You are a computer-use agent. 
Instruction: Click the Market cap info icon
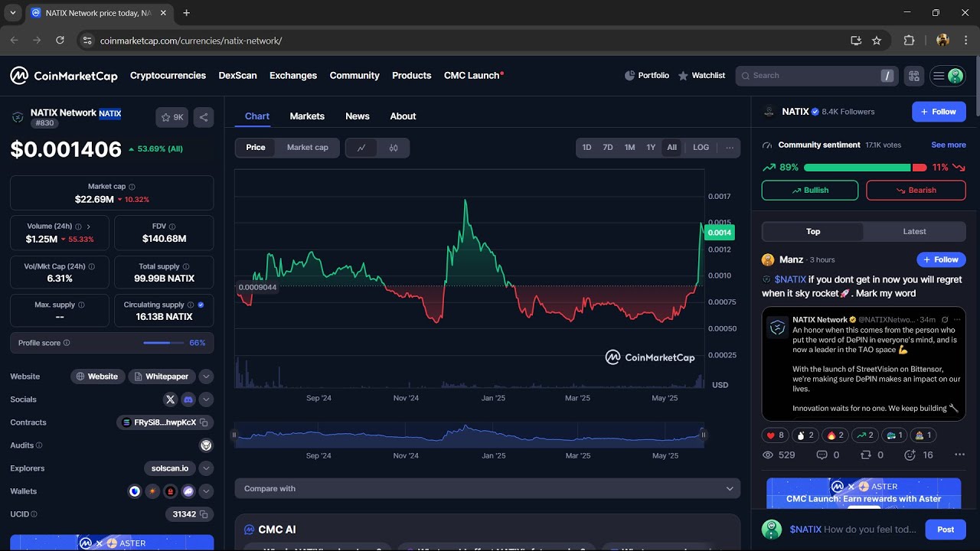[x=132, y=187]
